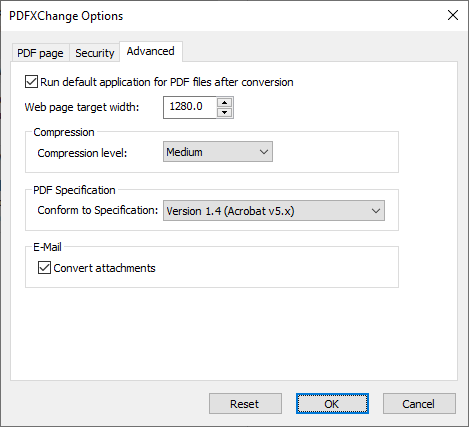The height and width of the screenshot is (427, 469).
Task: Click the PDFXChange Options title bar
Action: (x=220, y=16)
